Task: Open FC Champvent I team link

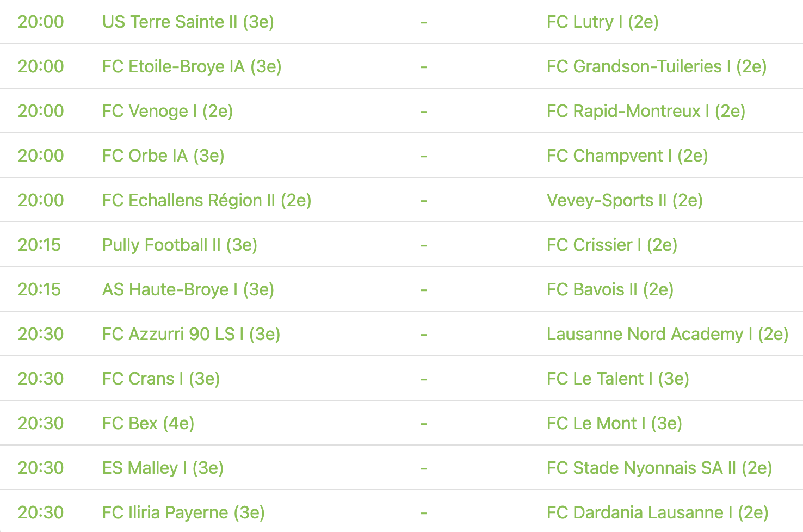Action: click(627, 156)
